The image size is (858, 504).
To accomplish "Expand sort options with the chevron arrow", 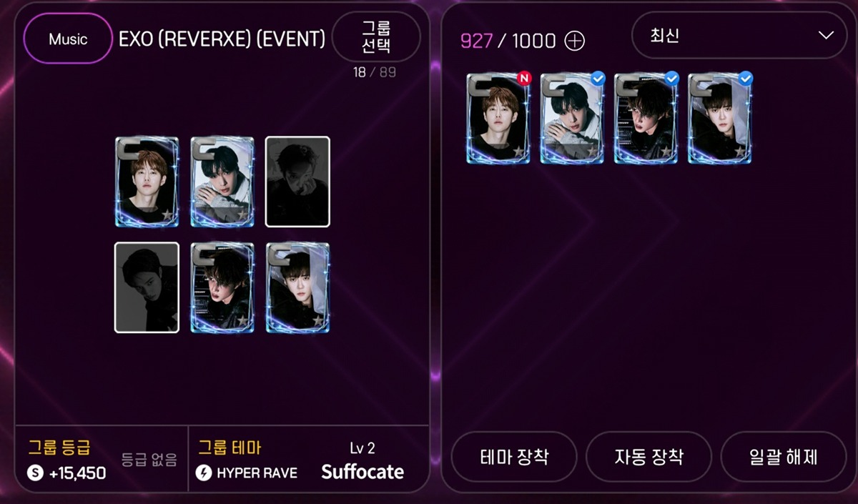I will point(826,35).
